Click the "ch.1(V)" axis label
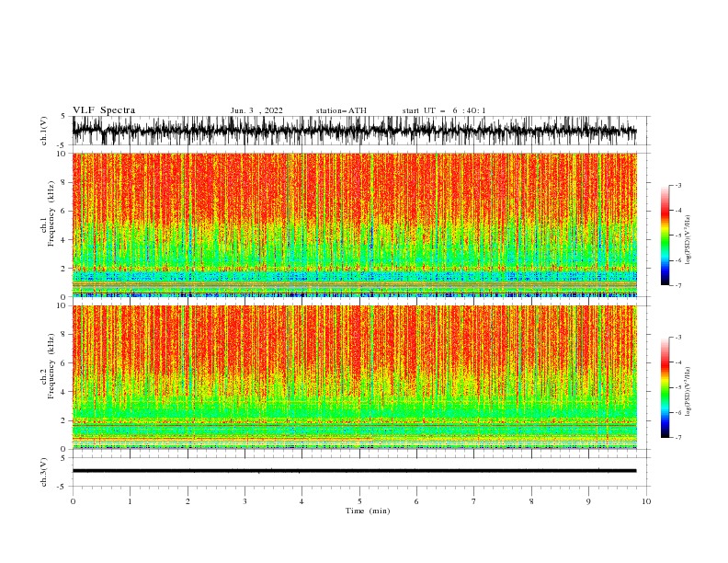Screen dimensions: 728x563 (x=44, y=131)
